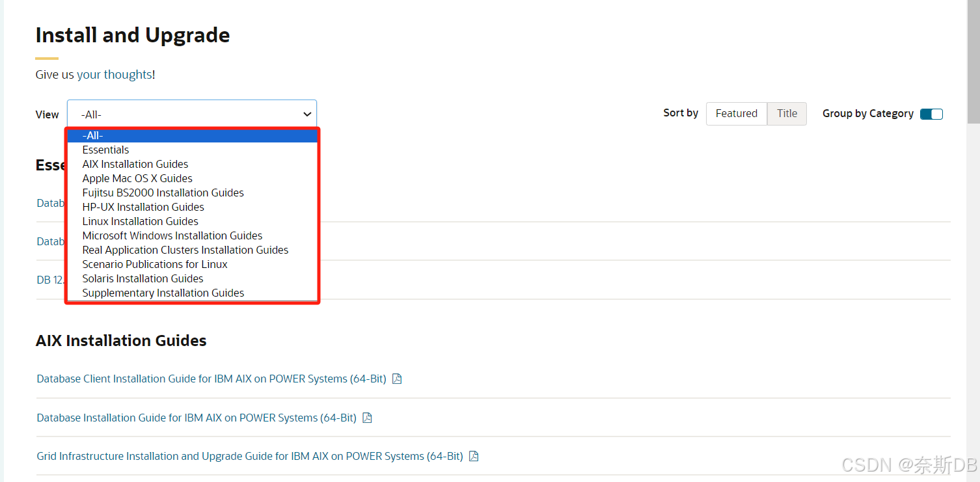The image size is (980, 482).
Task: Choose Microsoft Windows Installation Guides option
Action: pos(193,235)
